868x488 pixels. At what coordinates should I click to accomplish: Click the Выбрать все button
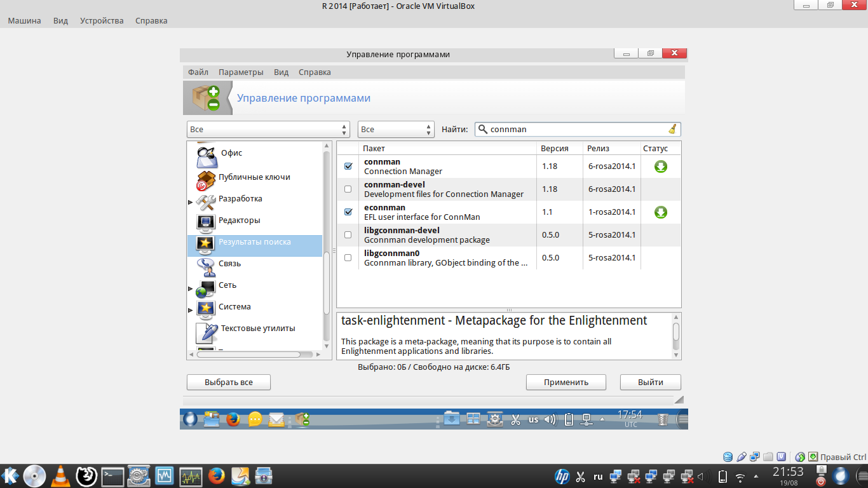coord(229,383)
